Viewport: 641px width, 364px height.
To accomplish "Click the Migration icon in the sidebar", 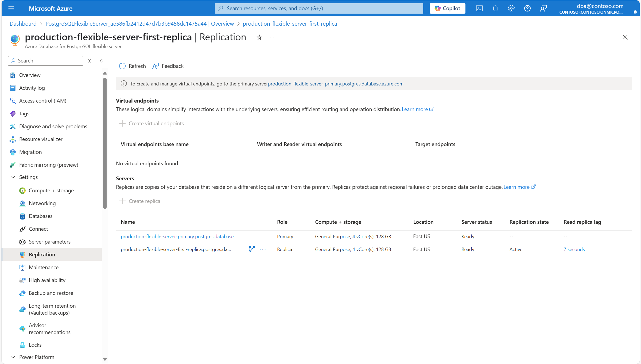I will [x=13, y=152].
